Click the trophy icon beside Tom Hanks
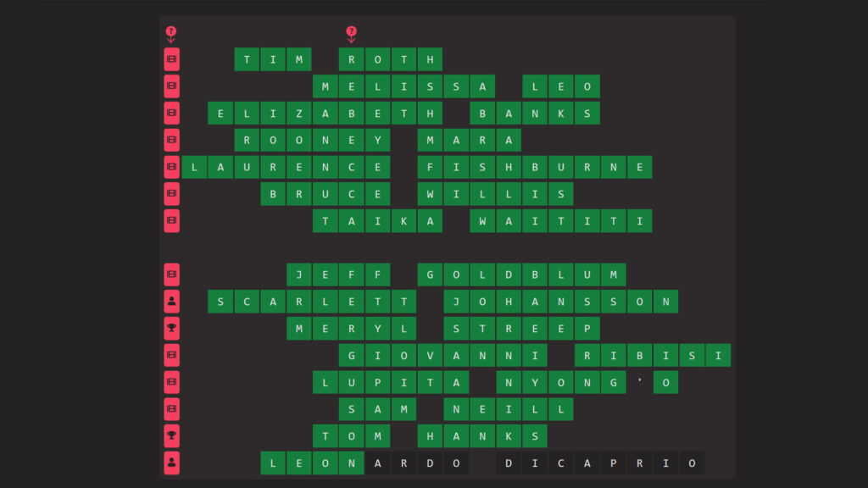The height and width of the screenshot is (488, 868). (172, 436)
